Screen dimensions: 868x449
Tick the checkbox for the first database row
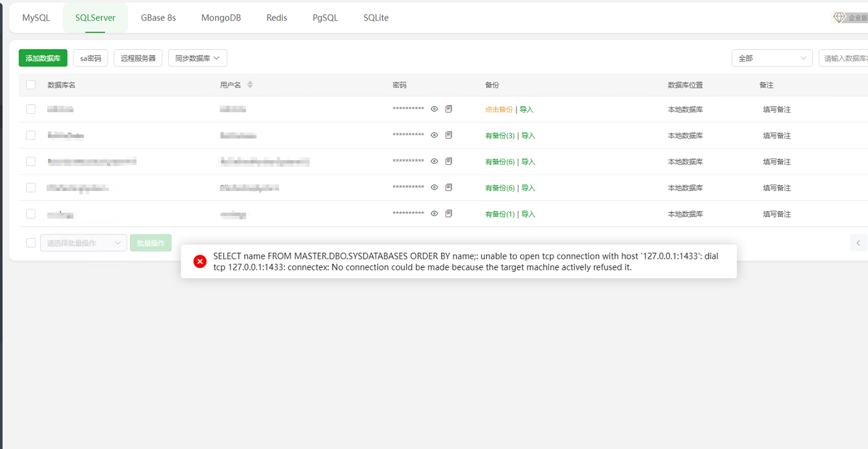31,109
